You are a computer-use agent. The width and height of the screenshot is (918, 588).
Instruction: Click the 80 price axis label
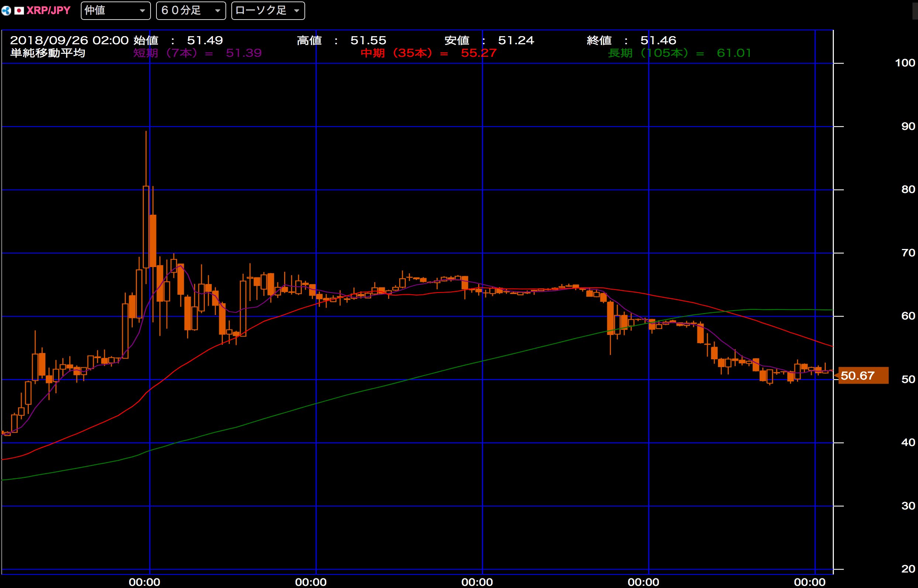908,189
